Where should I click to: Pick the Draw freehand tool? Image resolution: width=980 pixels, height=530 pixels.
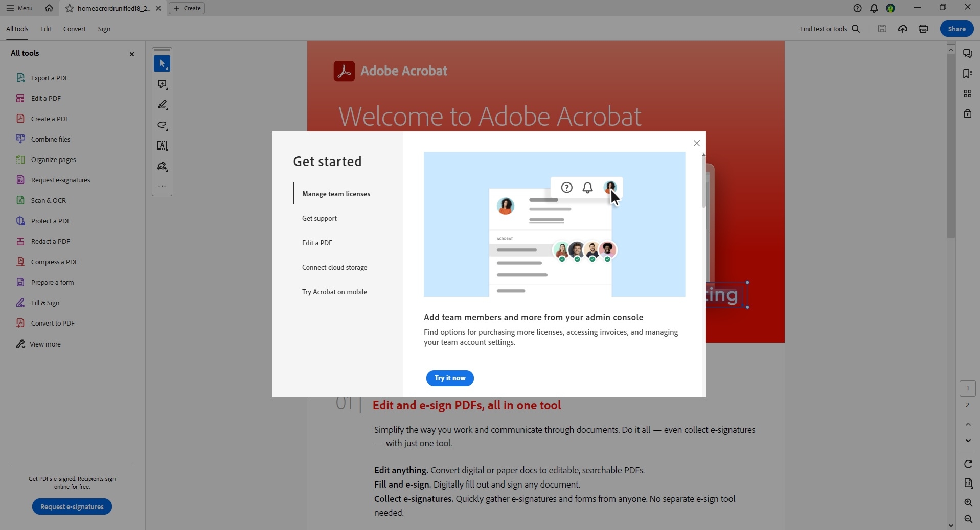click(162, 125)
